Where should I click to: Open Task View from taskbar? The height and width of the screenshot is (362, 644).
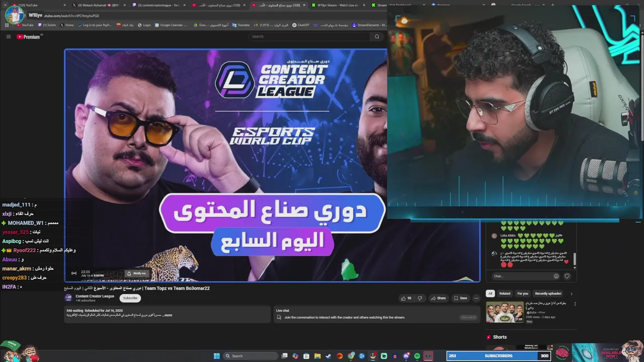(284, 356)
